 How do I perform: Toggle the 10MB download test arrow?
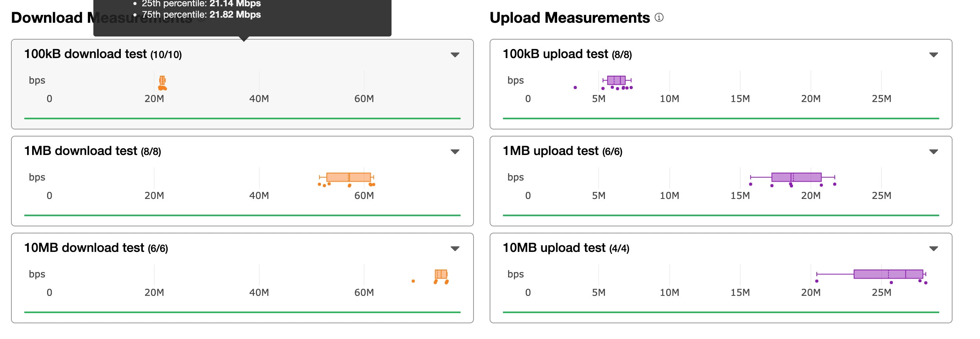click(x=455, y=248)
